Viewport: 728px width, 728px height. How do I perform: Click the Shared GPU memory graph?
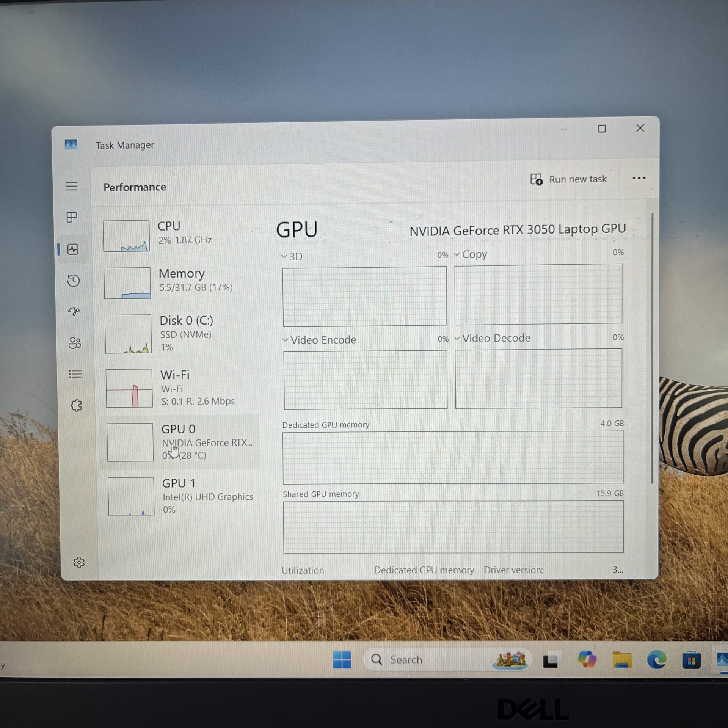(453, 527)
